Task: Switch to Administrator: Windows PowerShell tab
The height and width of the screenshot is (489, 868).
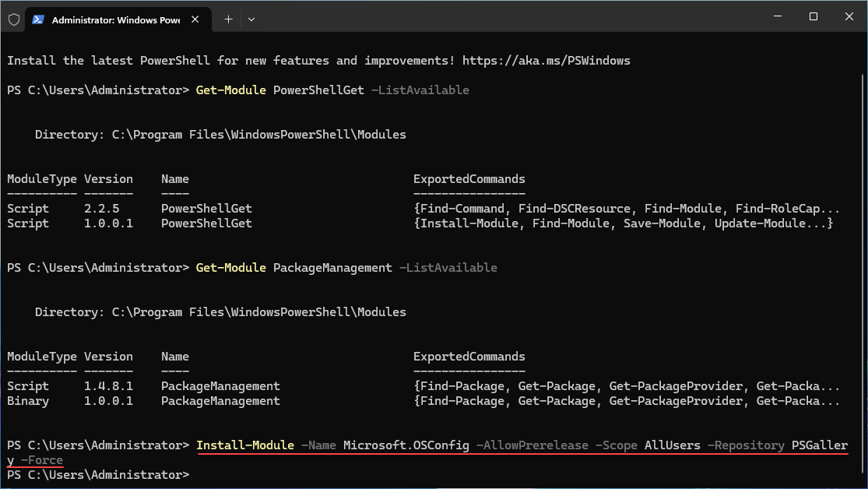Action: tap(115, 19)
